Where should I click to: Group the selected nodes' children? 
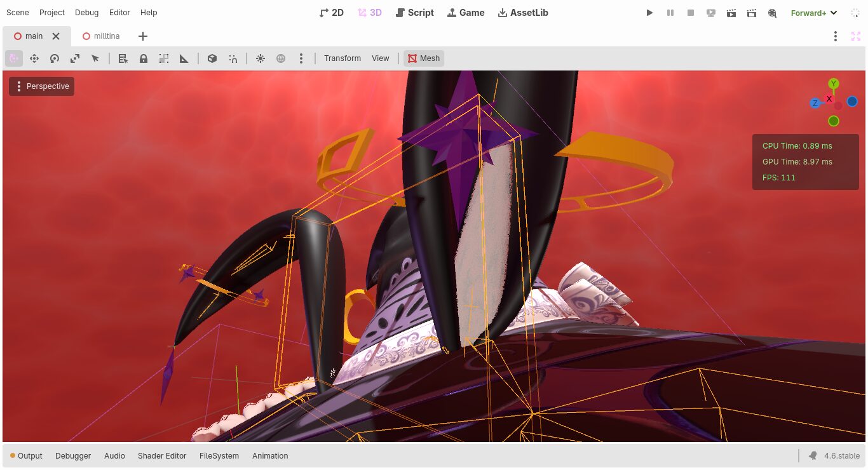[x=164, y=58]
